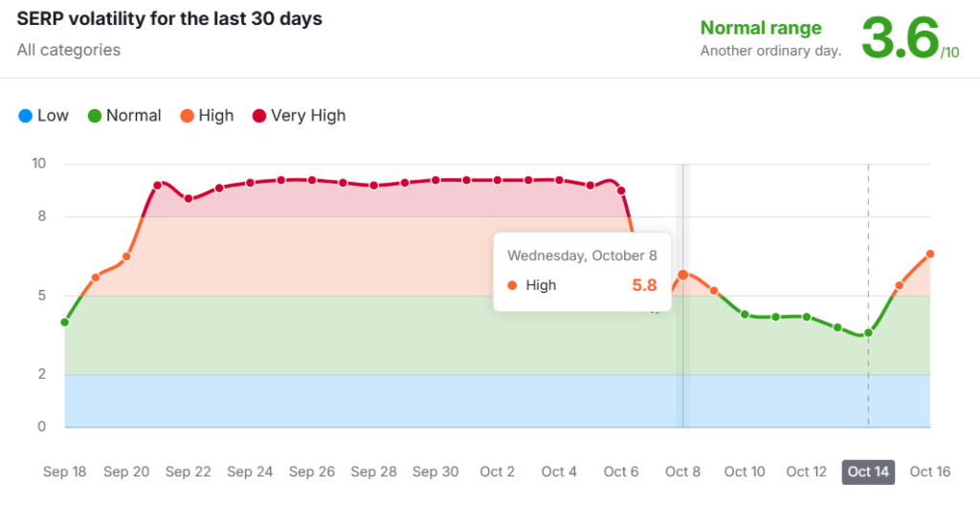Click the blue Low legend dot

[x=25, y=116]
